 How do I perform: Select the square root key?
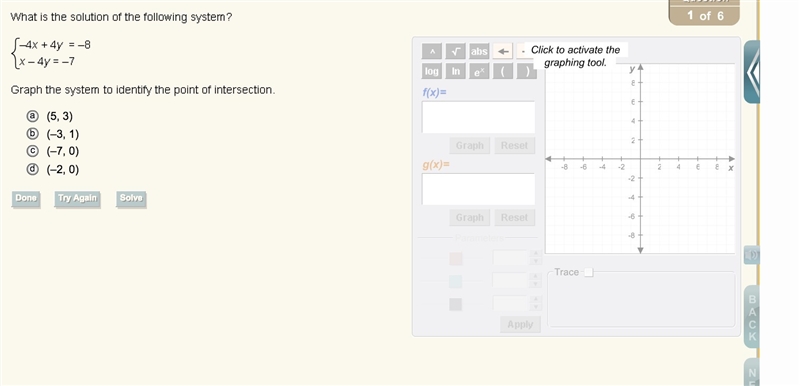coord(456,52)
